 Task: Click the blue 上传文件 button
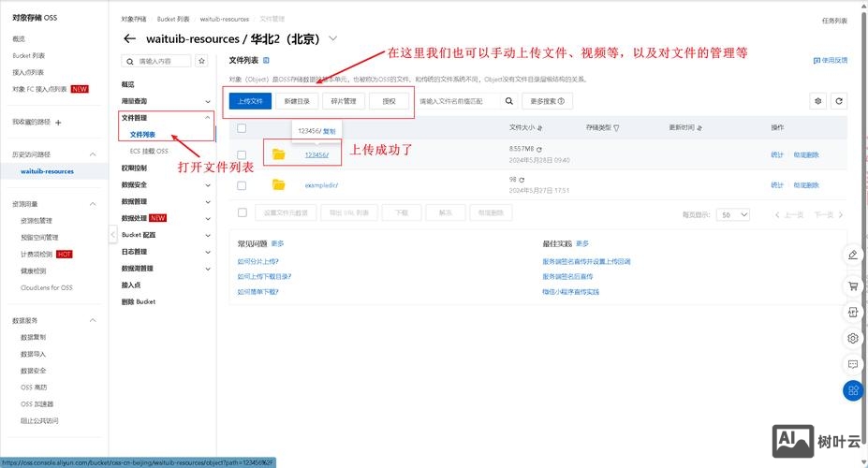pyautogui.click(x=250, y=101)
